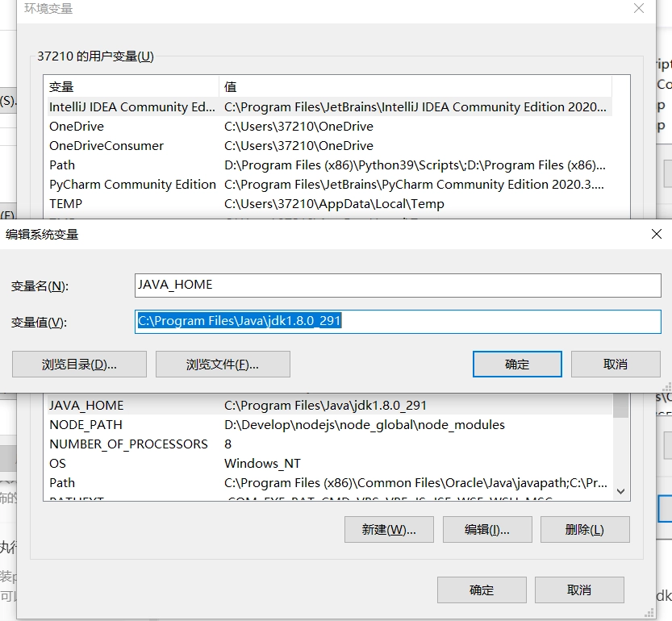
Task: Click the variable value field with jdk1.8.0_291
Action: pos(398,322)
